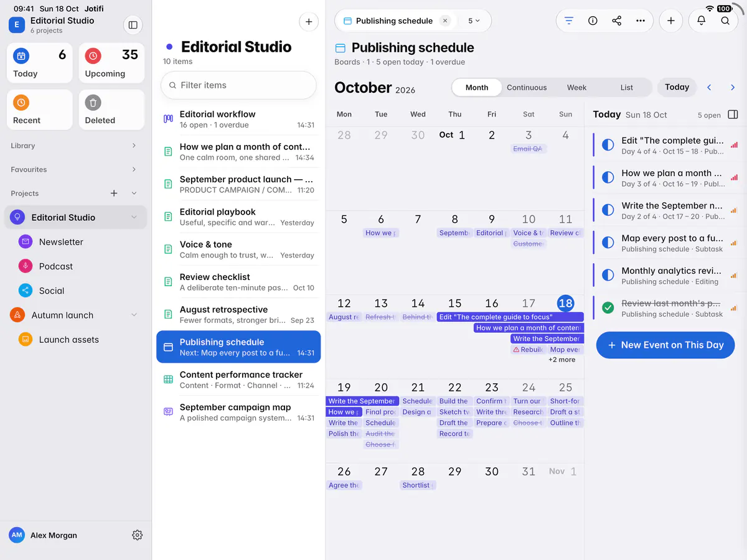The height and width of the screenshot is (560, 747).
Task: Create new with toolbar plus button
Action: [x=671, y=21]
